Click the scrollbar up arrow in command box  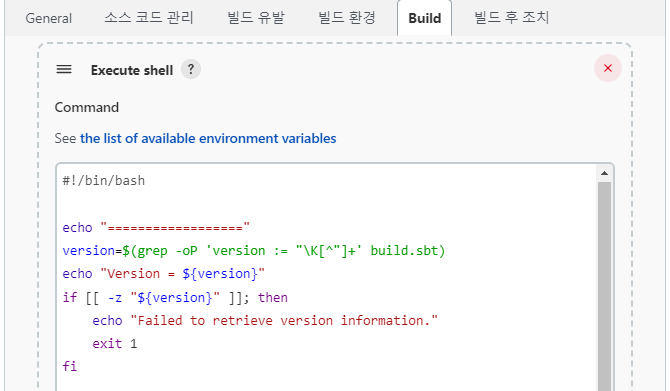[604, 173]
